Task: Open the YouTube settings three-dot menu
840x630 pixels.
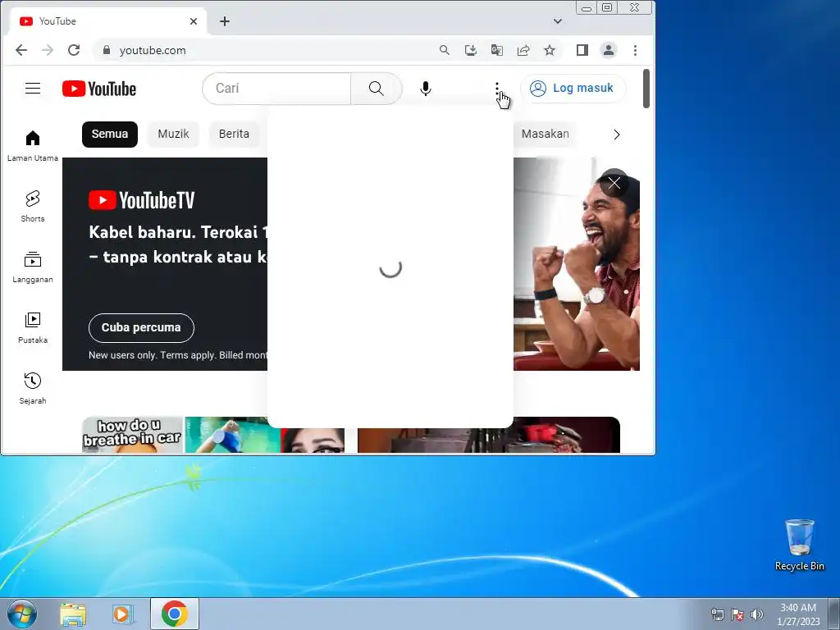Action: (x=497, y=89)
